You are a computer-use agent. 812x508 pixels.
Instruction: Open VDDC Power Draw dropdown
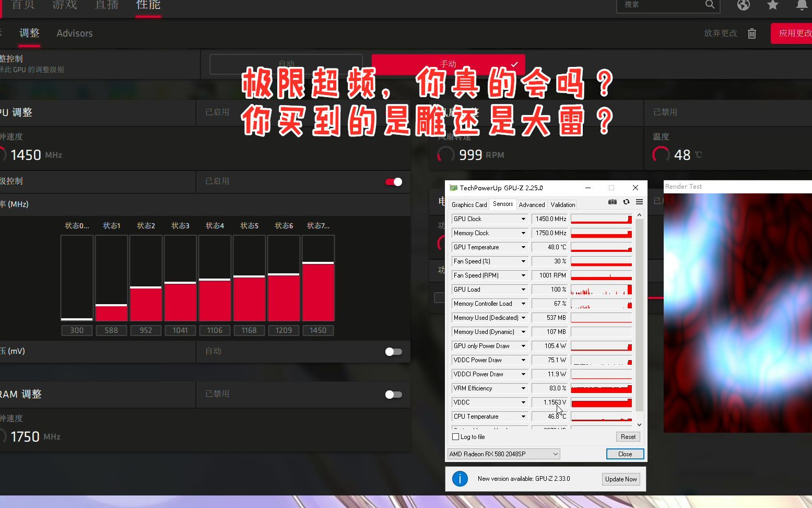click(523, 360)
